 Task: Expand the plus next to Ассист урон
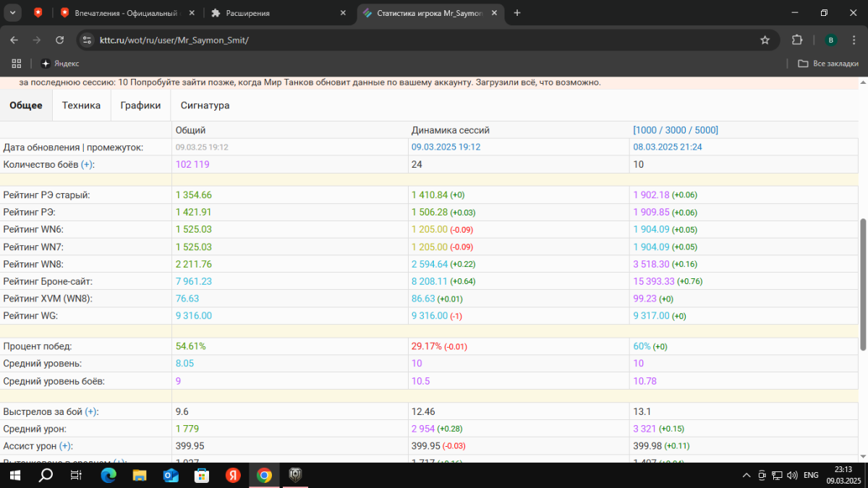(66, 446)
